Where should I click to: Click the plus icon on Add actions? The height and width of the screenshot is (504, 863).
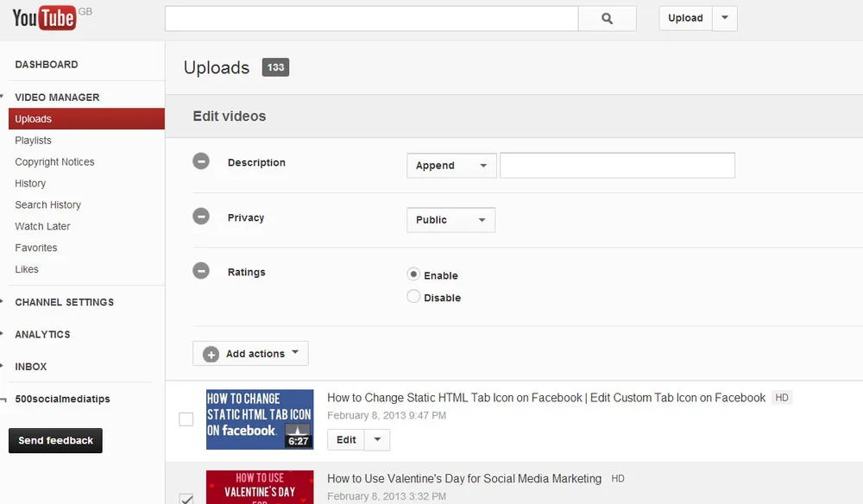[211, 353]
